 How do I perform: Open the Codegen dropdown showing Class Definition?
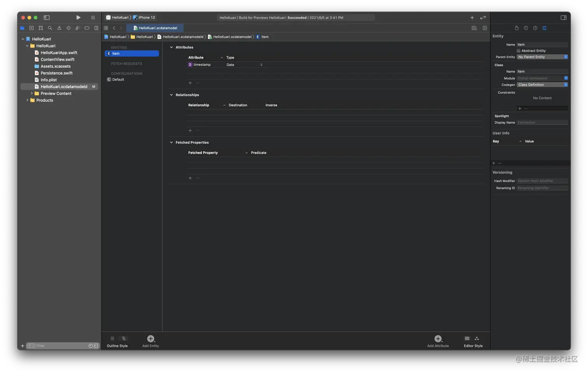(542, 85)
